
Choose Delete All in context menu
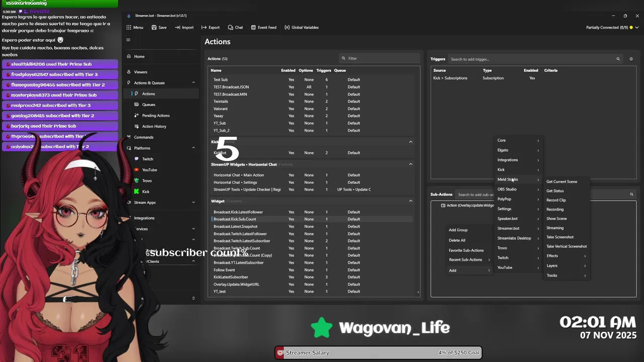tap(457, 240)
